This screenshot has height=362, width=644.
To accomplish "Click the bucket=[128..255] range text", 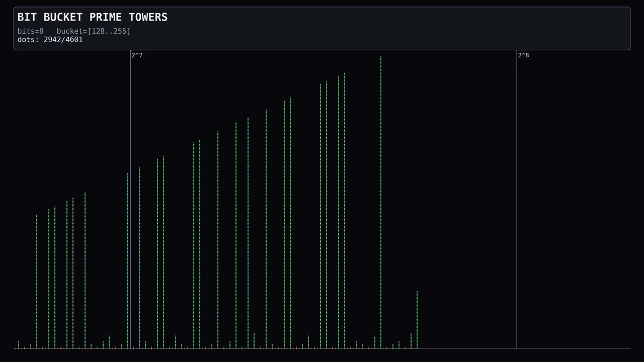I will 94,31.
